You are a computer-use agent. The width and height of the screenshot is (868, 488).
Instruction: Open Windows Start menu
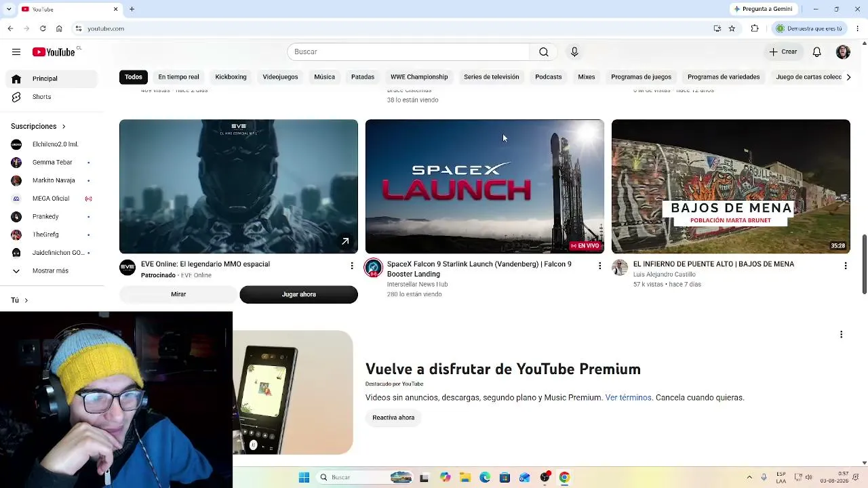304,477
